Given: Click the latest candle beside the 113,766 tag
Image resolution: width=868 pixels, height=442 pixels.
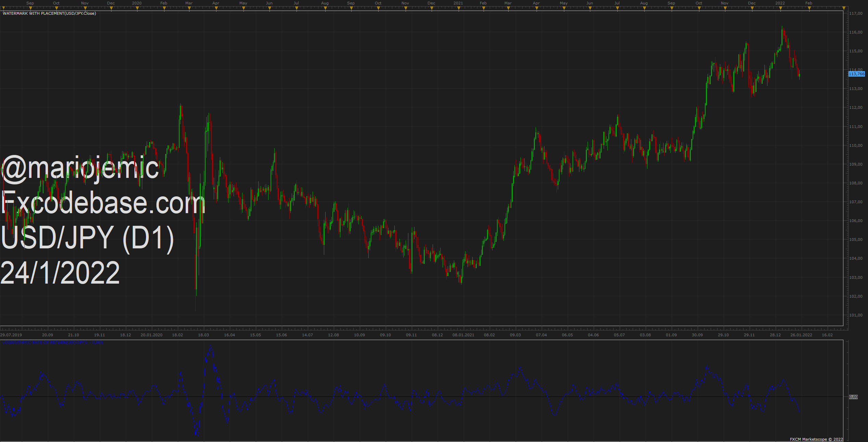Looking at the screenshot, I should point(799,75).
